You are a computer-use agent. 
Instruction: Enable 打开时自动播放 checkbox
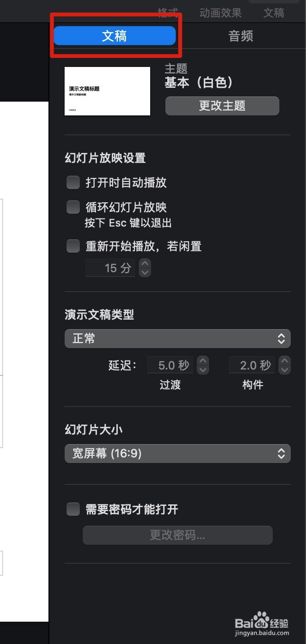pyautogui.click(x=73, y=182)
